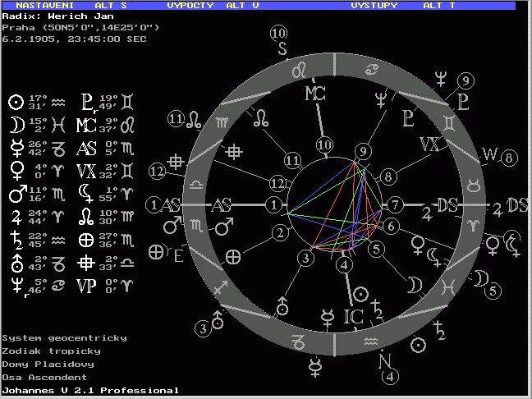
Task: Select the VP entry in the position table
Action: [86, 286]
